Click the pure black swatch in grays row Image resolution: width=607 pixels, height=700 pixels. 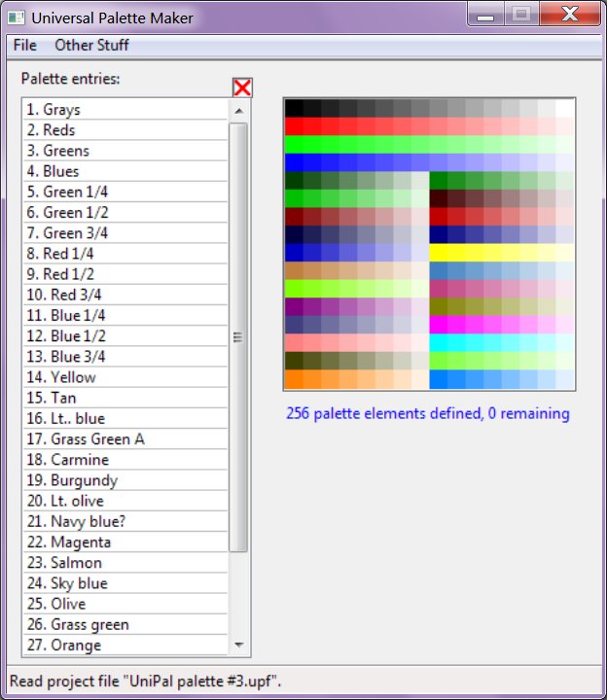[294, 109]
